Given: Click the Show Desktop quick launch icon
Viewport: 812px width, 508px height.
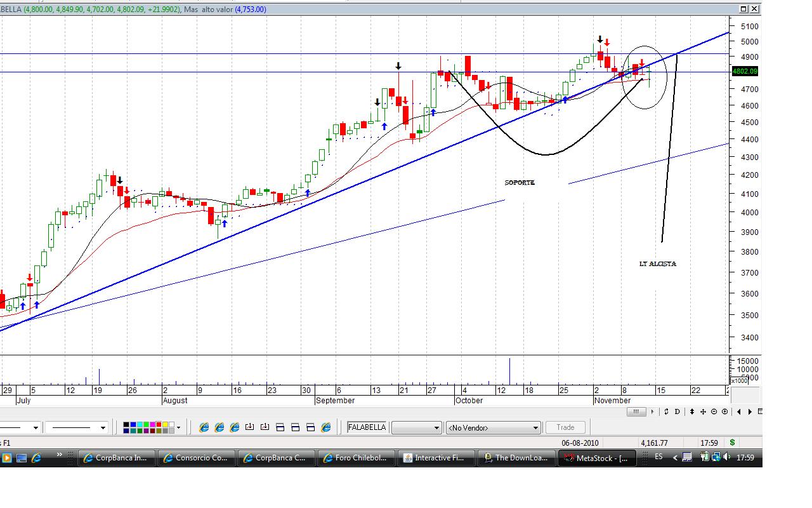Looking at the screenshot, I should (21, 457).
